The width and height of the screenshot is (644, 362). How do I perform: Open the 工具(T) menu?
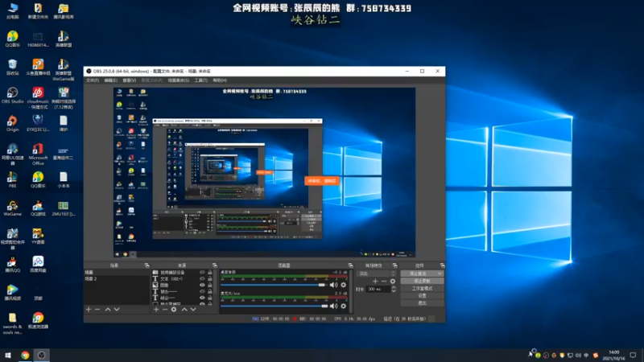[200, 80]
